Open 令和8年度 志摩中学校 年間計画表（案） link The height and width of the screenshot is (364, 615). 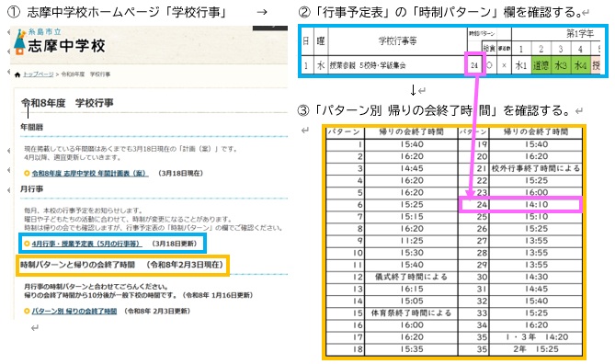90,173
